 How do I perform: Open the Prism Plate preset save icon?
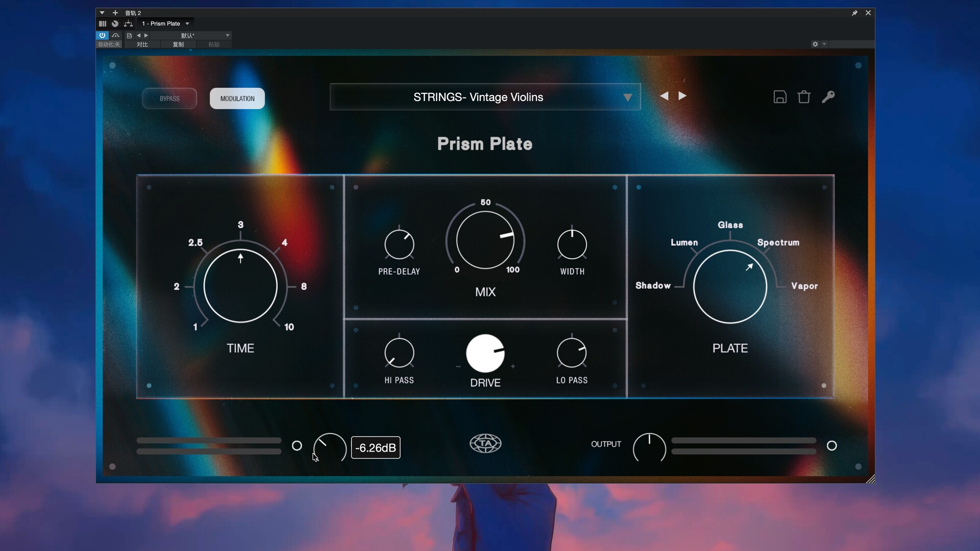click(779, 96)
